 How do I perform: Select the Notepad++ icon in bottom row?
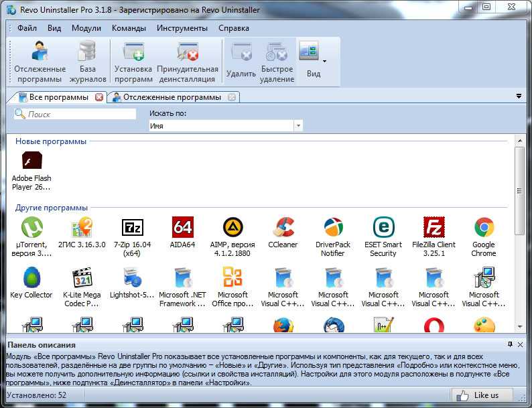click(x=383, y=324)
